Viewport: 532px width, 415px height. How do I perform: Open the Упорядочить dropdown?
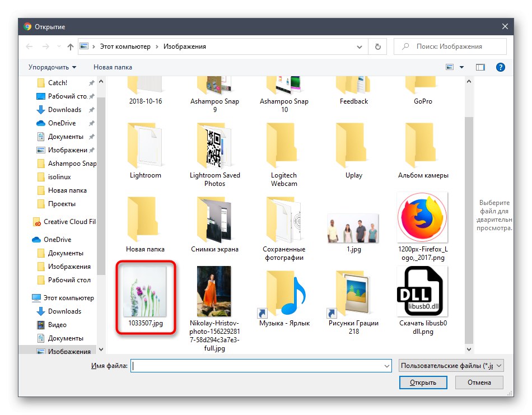pyautogui.click(x=49, y=67)
